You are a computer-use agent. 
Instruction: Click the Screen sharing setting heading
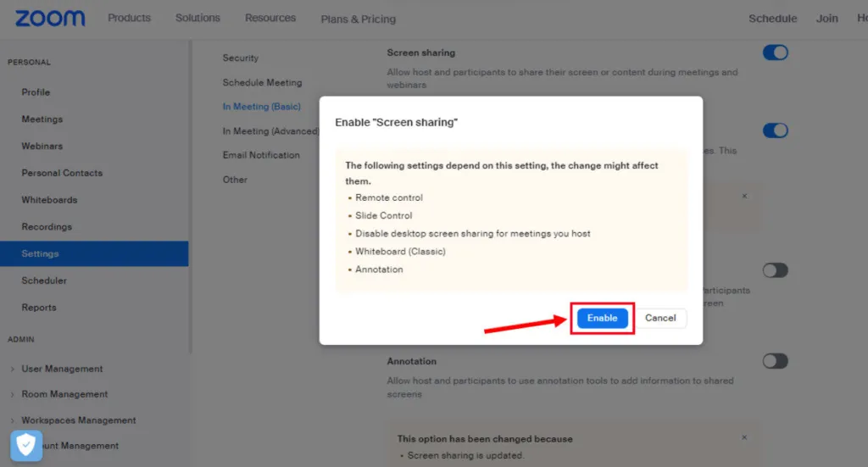click(420, 53)
